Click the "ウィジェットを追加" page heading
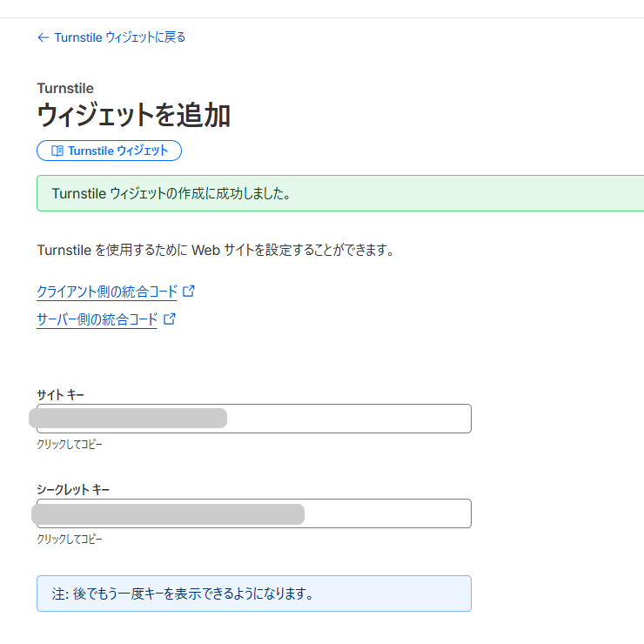 point(133,115)
